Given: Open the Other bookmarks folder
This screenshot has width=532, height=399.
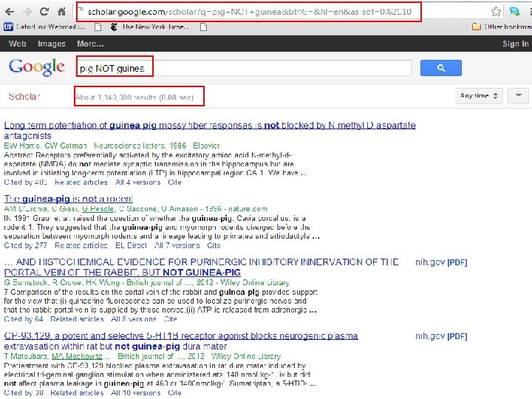Looking at the screenshot, I should point(502,27).
